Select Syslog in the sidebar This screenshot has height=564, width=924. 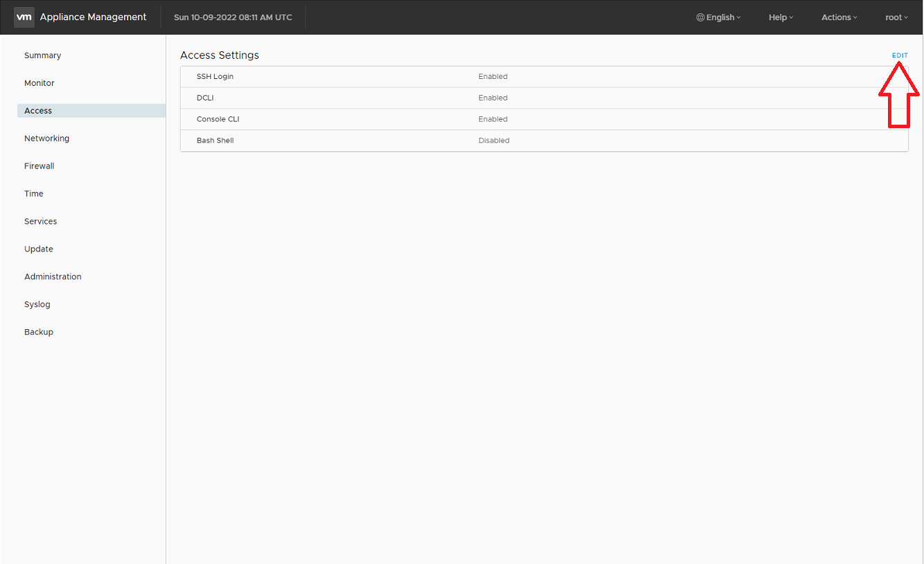point(37,305)
